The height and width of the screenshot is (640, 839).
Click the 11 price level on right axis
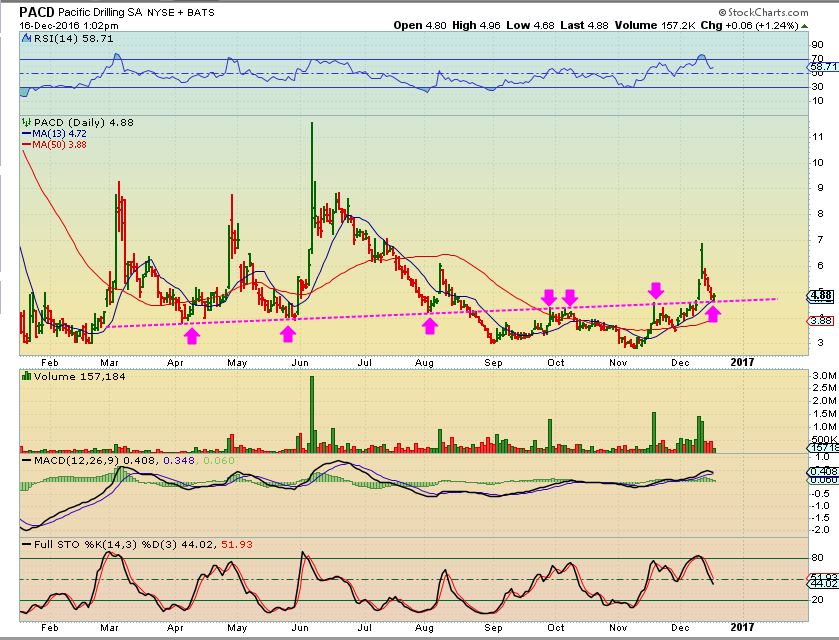point(817,137)
